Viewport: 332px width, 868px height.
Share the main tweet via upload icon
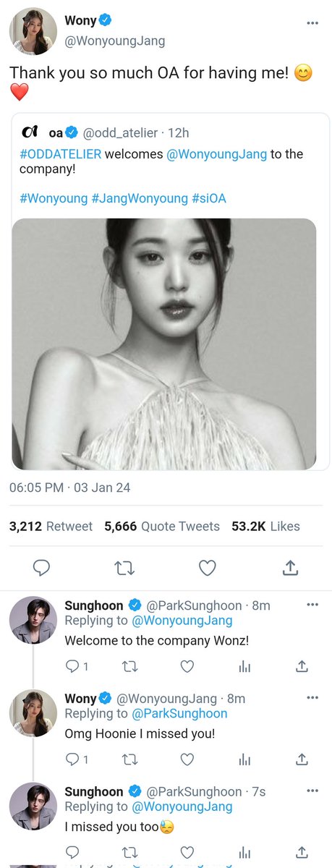tap(290, 568)
